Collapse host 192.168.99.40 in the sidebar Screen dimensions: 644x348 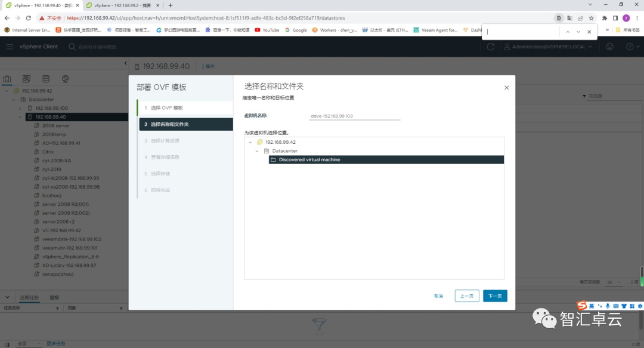[x=20, y=117]
